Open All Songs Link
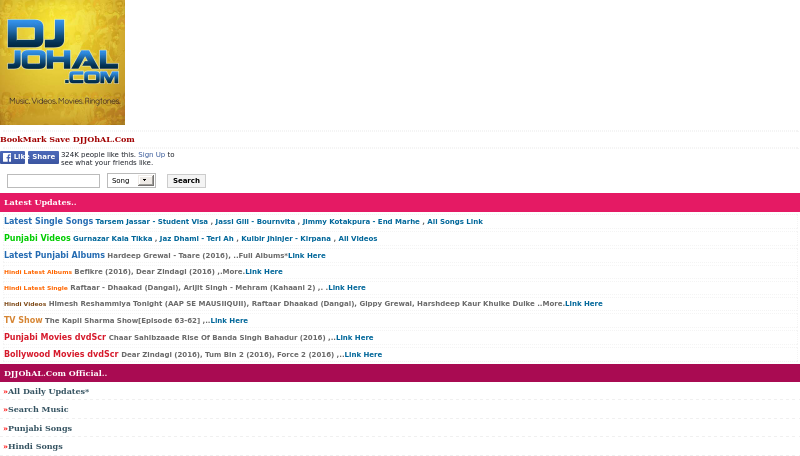The height and width of the screenshot is (456, 800). coord(455,222)
